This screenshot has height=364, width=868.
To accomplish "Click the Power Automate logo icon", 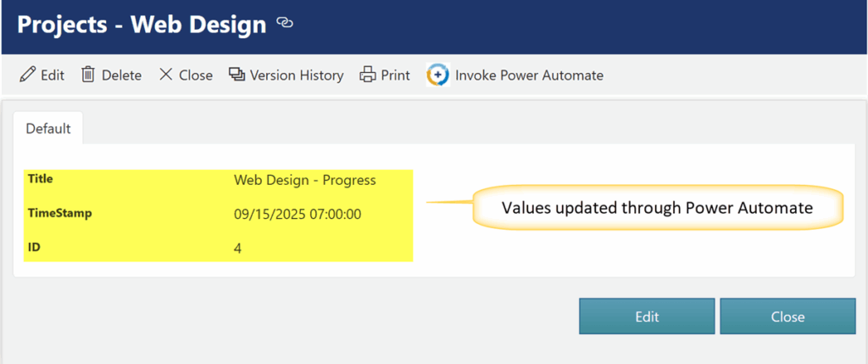I will [437, 75].
